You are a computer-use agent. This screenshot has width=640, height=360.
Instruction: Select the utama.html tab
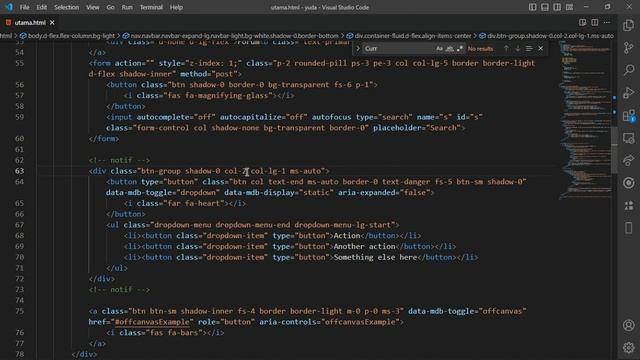[30, 22]
